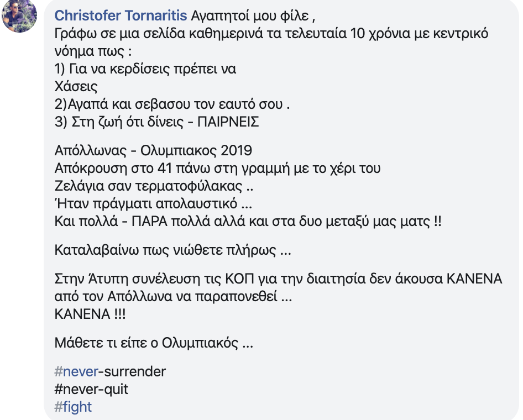Open the #fight hashtag
Image resolution: width=523 pixels, height=420 pixels.
click(74, 407)
